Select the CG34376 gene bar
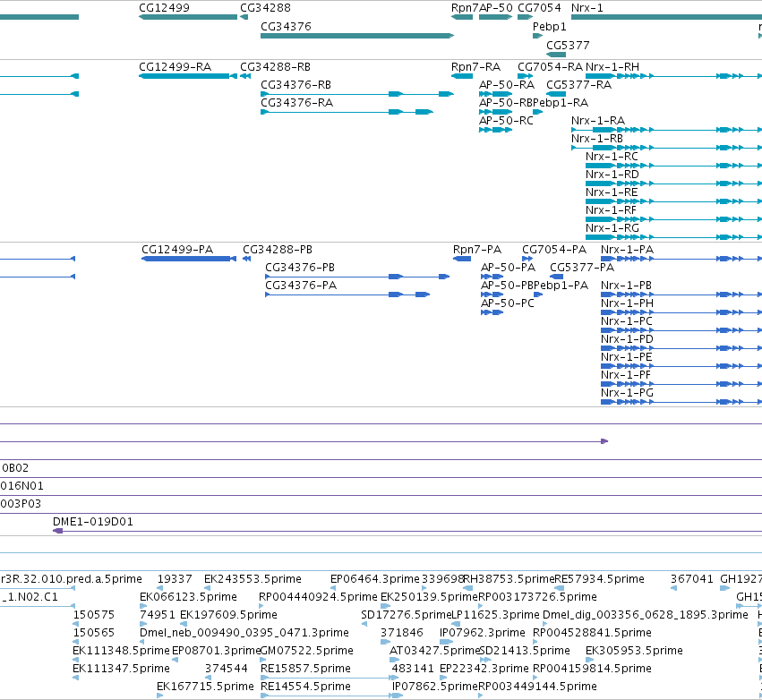This screenshot has width=762, height=700. (x=357, y=36)
